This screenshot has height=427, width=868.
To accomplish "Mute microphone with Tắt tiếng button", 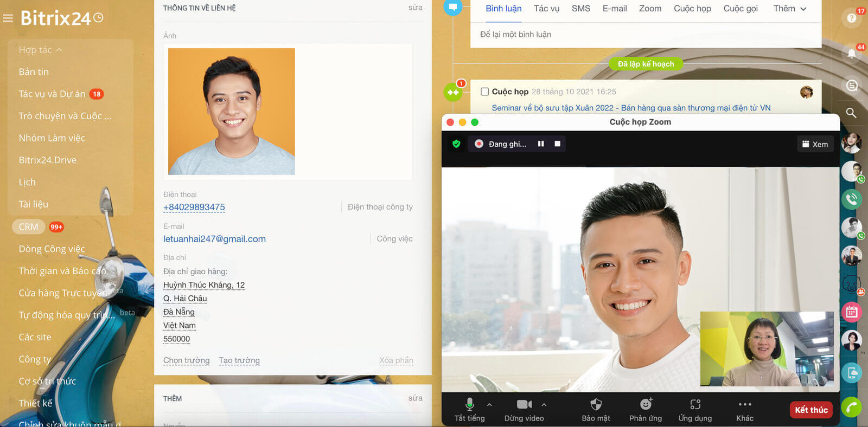I will click(470, 410).
